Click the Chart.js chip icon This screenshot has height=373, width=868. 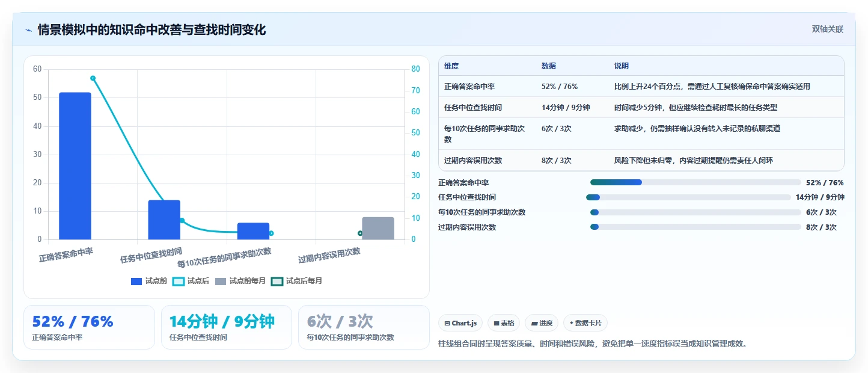447,324
